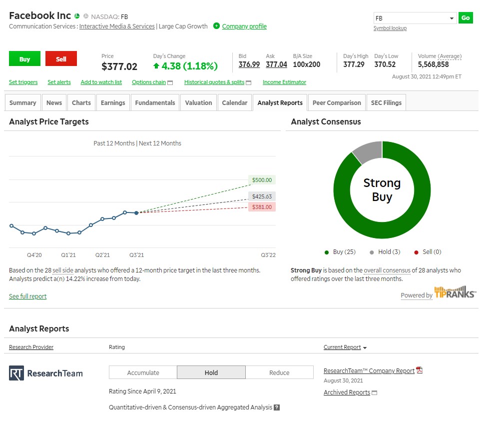Open Interactive Media & Services link
504x424 pixels.
pos(117,26)
